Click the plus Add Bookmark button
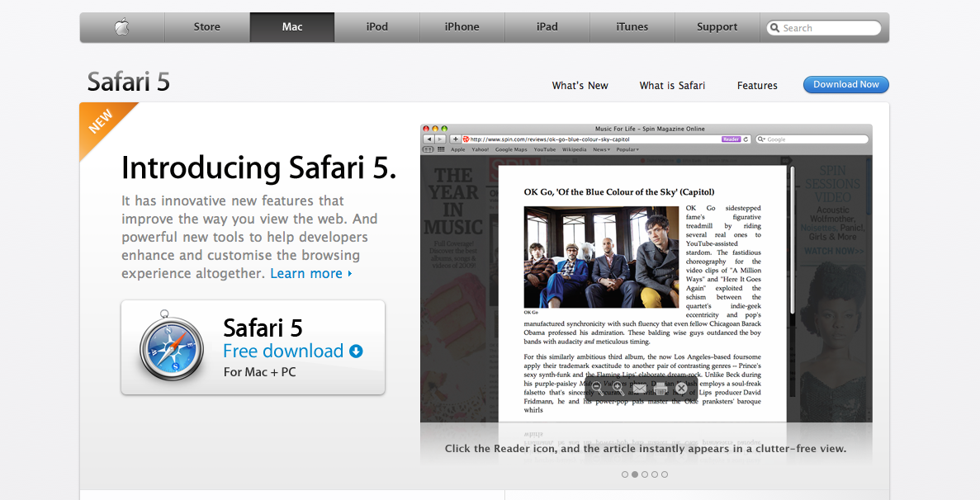 (x=456, y=139)
